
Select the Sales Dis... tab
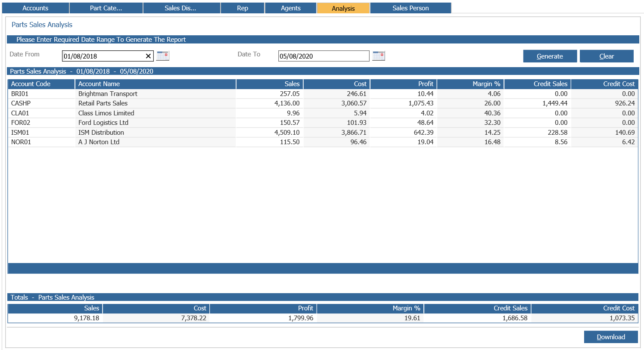[180, 8]
